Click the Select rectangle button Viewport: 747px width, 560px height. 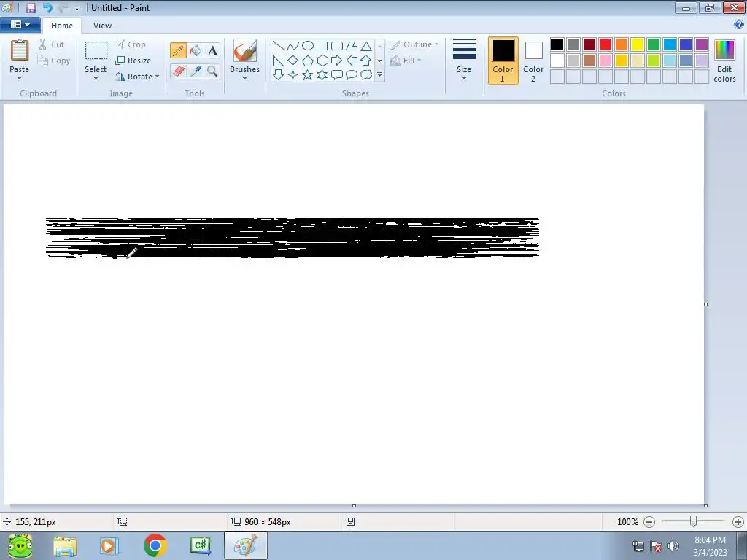pos(96,57)
